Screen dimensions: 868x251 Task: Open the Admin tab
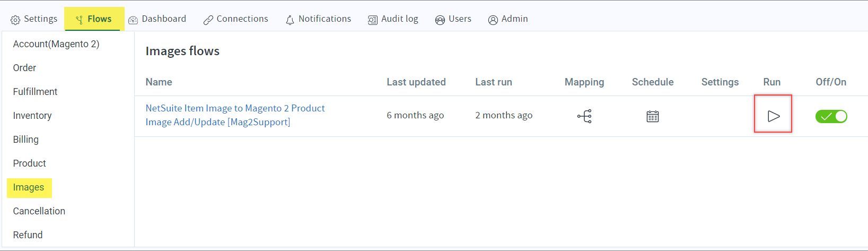(508, 19)
